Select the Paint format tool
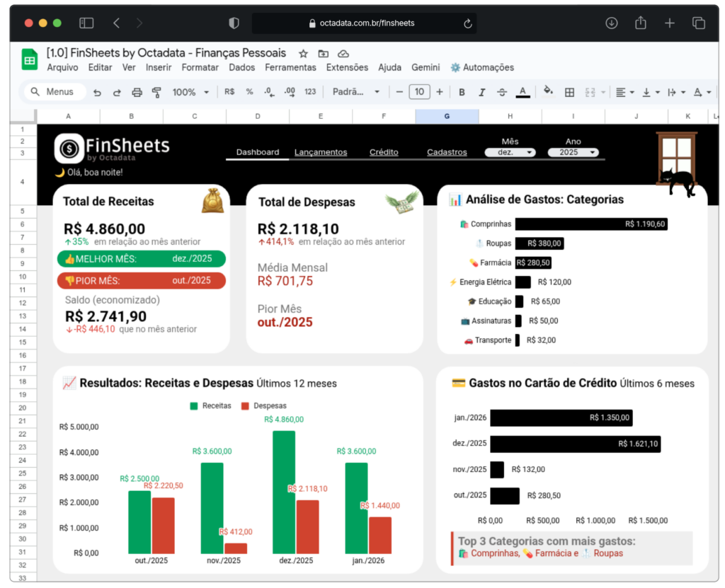Screen dimensions: 725x588 click(155, 92)
